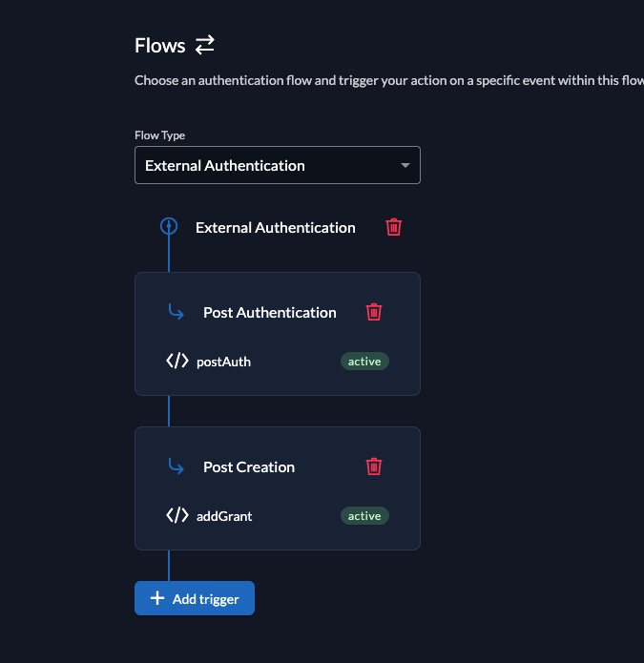
Task: Click the Add trigger button
Action: (x=195, y=598)
